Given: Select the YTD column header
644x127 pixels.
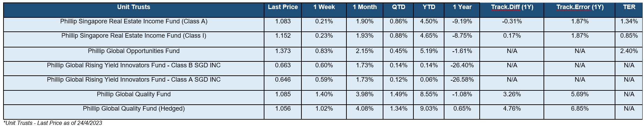Looking at the screenshot, I should [429, 10].
